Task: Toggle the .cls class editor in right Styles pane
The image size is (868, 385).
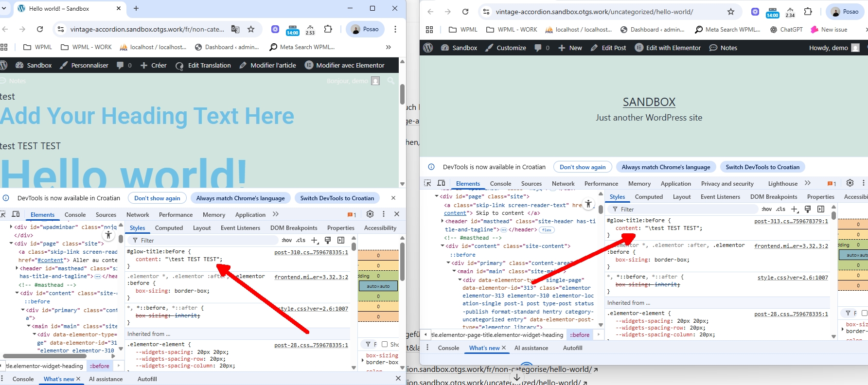Action: [780, 209]
